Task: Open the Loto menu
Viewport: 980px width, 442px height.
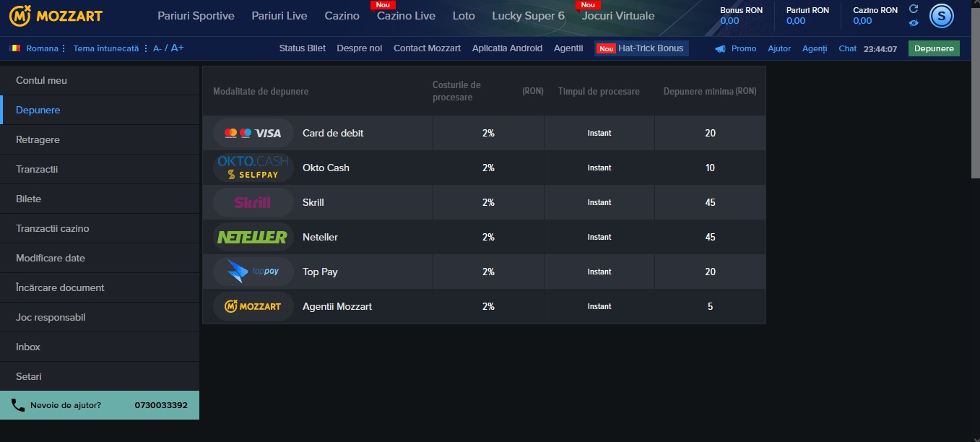Action: tap(464, 16)
